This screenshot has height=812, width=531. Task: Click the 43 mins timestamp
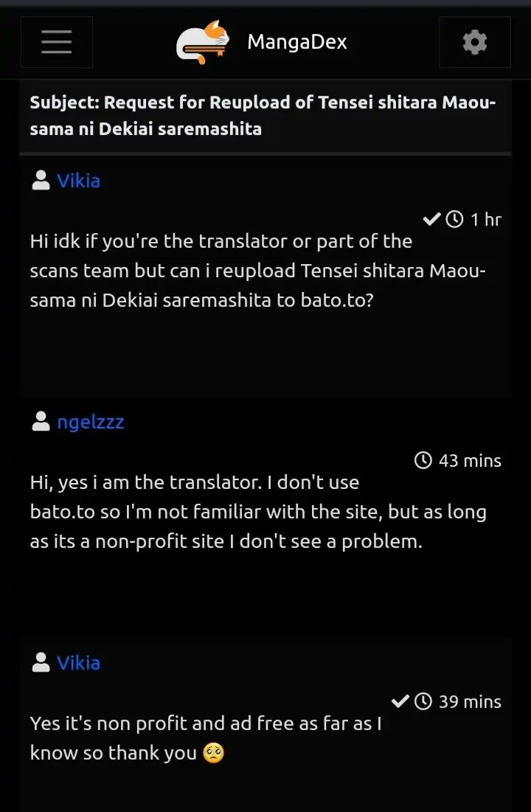click(470, 461)
